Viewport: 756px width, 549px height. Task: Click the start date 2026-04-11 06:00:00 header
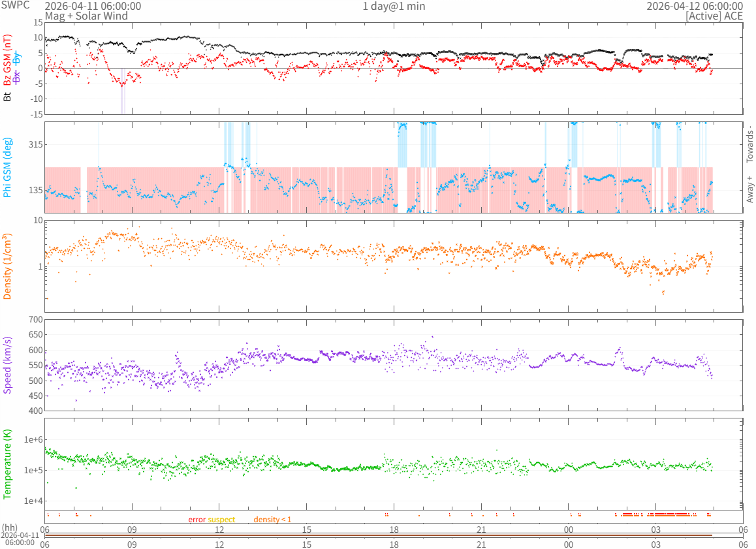click(x=92, y=7)
